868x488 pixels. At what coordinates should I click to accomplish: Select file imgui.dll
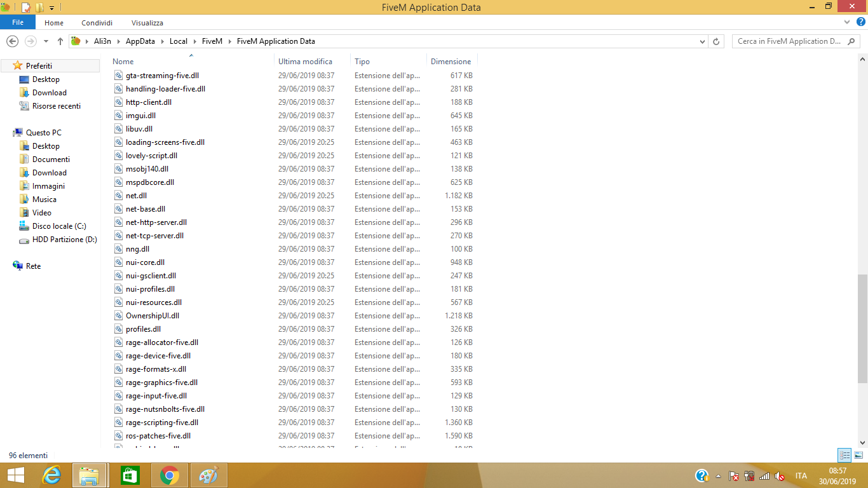coord(140,116)
